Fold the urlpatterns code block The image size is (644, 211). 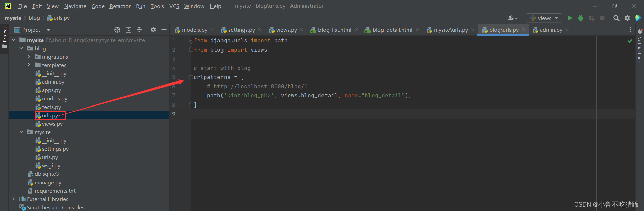(191, 77)
